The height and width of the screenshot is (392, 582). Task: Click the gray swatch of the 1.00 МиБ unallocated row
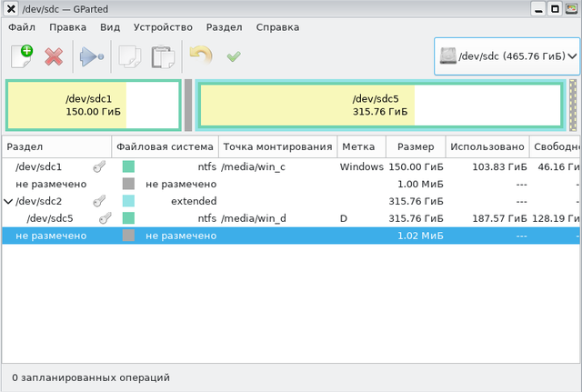click(x=128, y=184)
